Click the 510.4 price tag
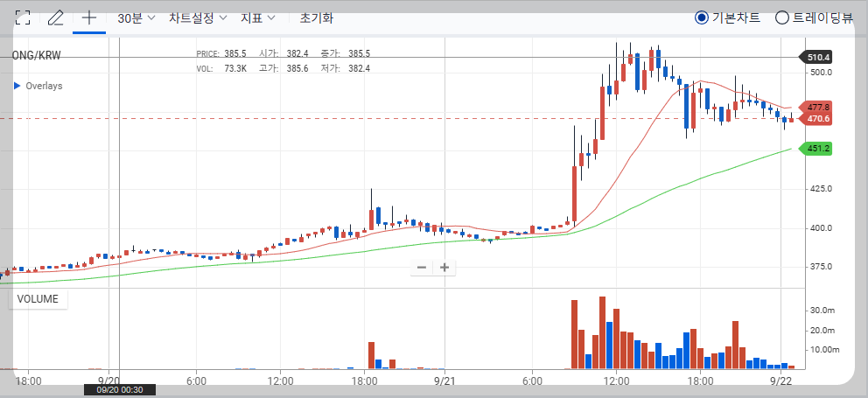 [x=816, y=57]
